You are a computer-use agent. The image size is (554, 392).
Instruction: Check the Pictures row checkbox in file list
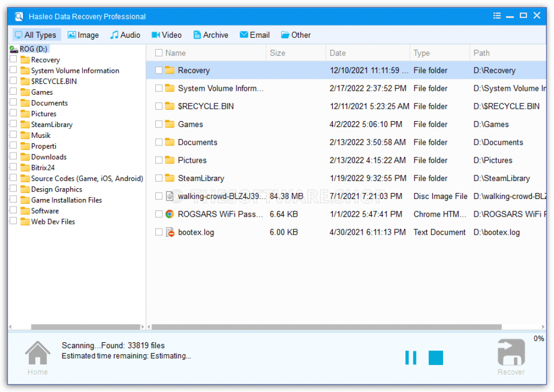coord(159,160)
